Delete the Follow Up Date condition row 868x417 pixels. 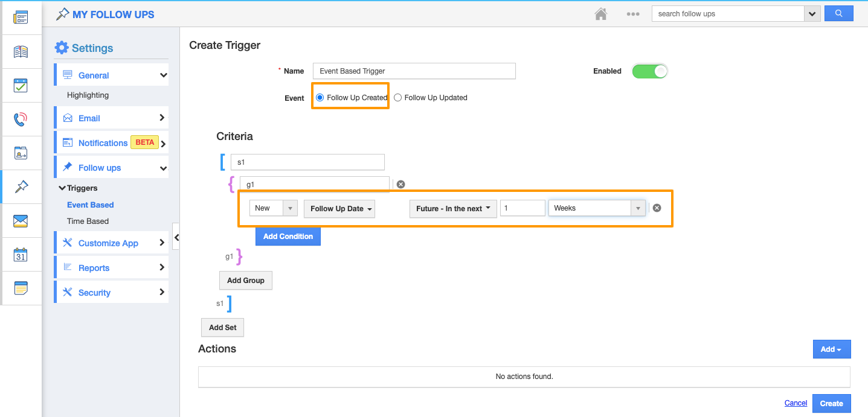coord(657,208)
